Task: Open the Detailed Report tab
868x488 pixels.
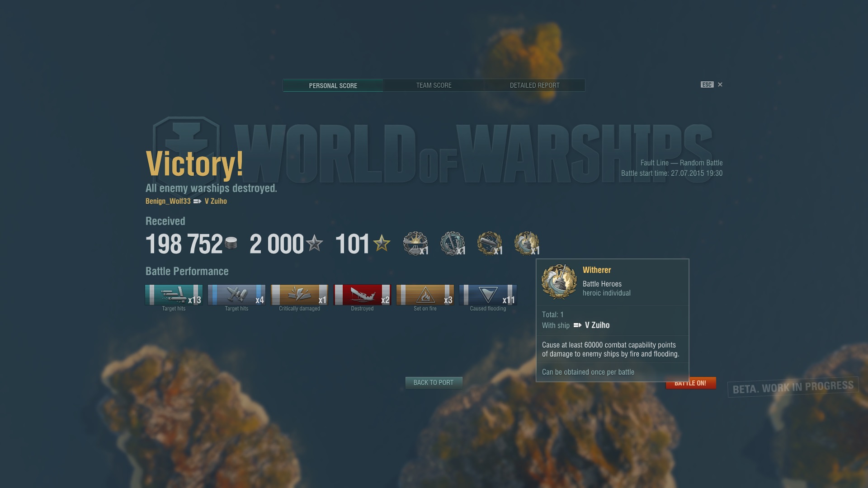Action: [x=535, y=85]
